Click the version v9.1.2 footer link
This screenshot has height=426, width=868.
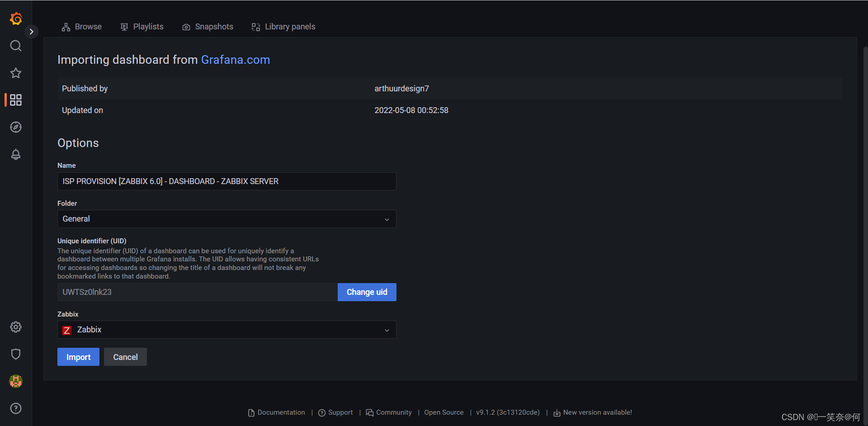[508, 412]
